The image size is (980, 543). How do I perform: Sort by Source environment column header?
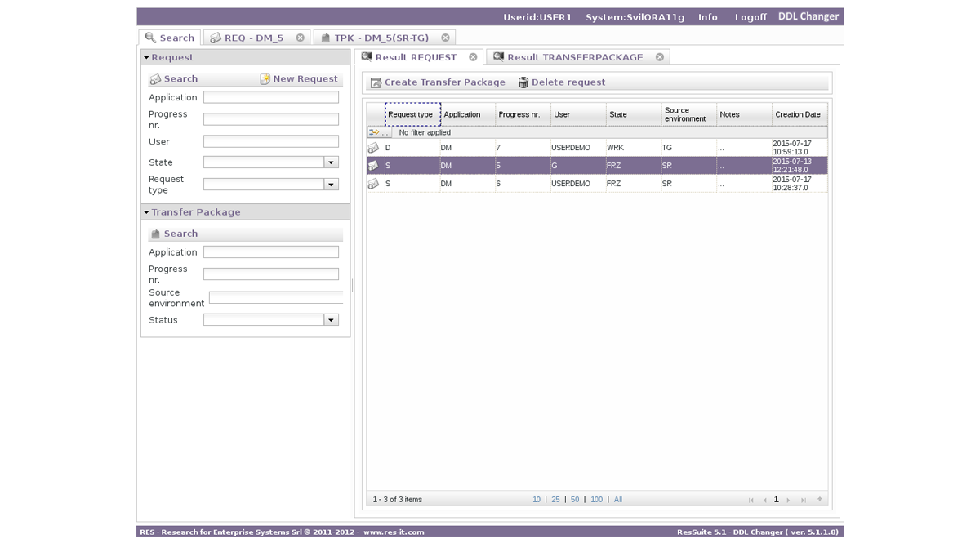click(689, 114)
